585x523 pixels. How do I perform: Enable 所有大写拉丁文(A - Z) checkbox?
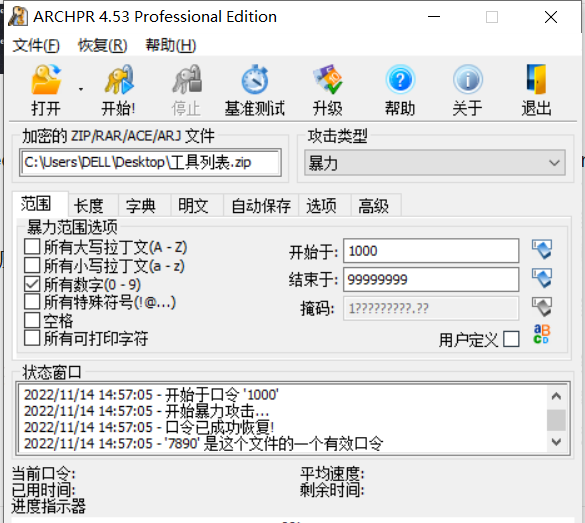32,247
